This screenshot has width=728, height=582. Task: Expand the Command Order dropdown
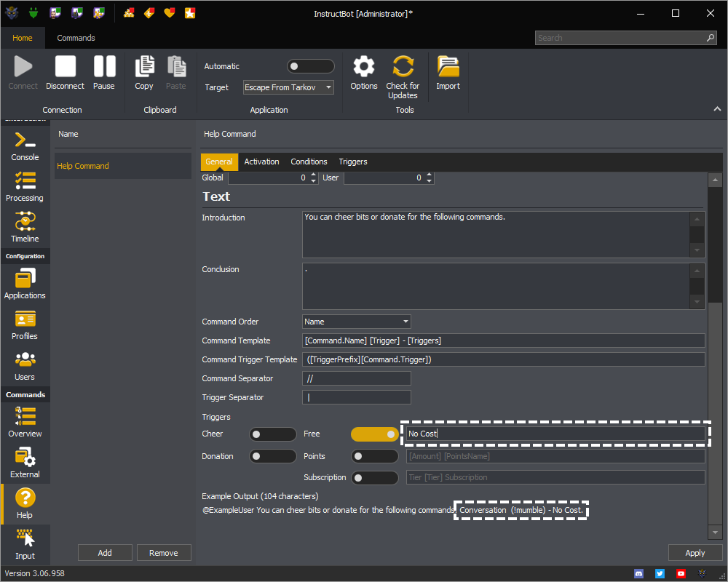click(356, 322)
